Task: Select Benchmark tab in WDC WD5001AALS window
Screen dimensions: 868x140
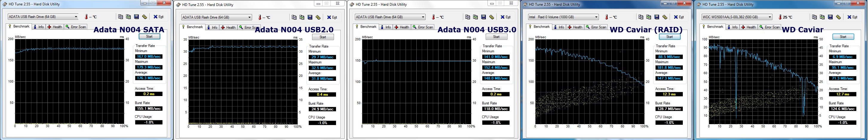Action: (x=713, y=27)
